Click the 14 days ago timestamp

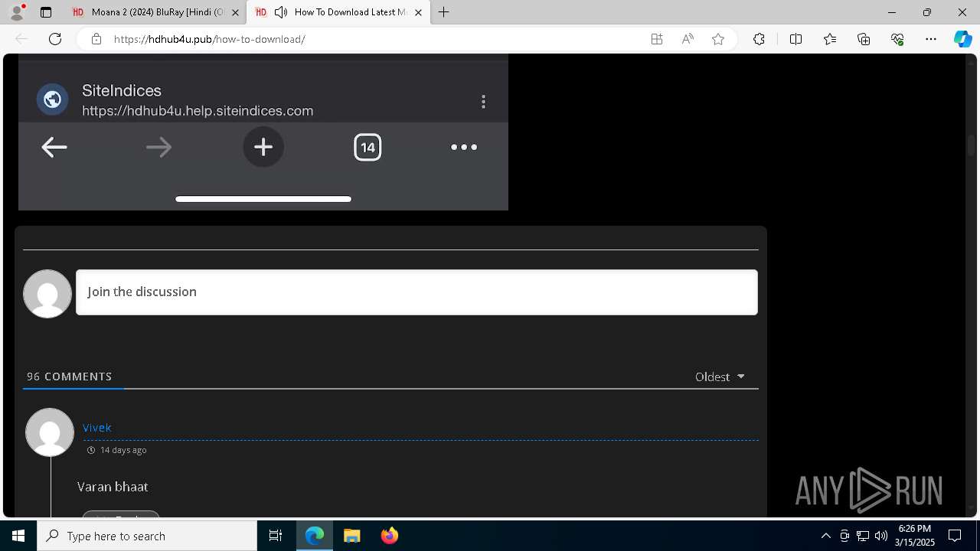[123, 450]
